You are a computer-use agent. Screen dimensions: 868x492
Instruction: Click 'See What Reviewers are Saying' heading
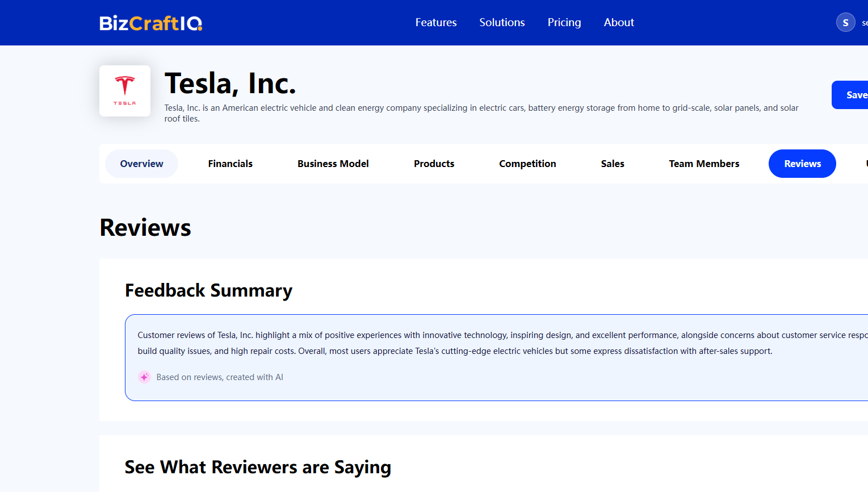click(x=258, y=467)
